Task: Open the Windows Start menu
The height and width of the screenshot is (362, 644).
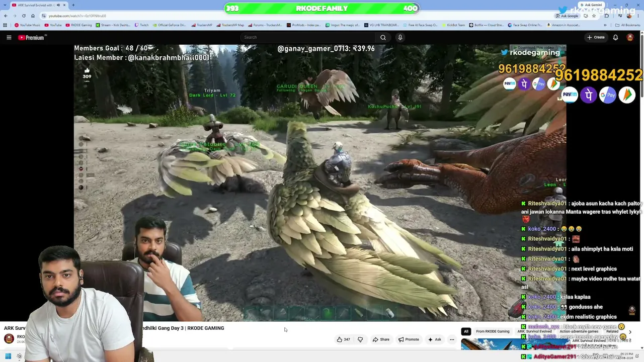Action: (x=8, y=356)
